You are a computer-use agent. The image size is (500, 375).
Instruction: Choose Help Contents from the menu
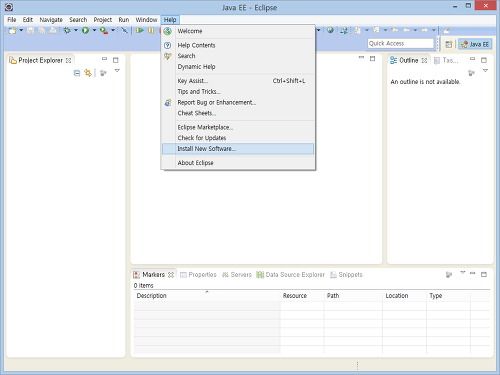click(x=238, y=45)
